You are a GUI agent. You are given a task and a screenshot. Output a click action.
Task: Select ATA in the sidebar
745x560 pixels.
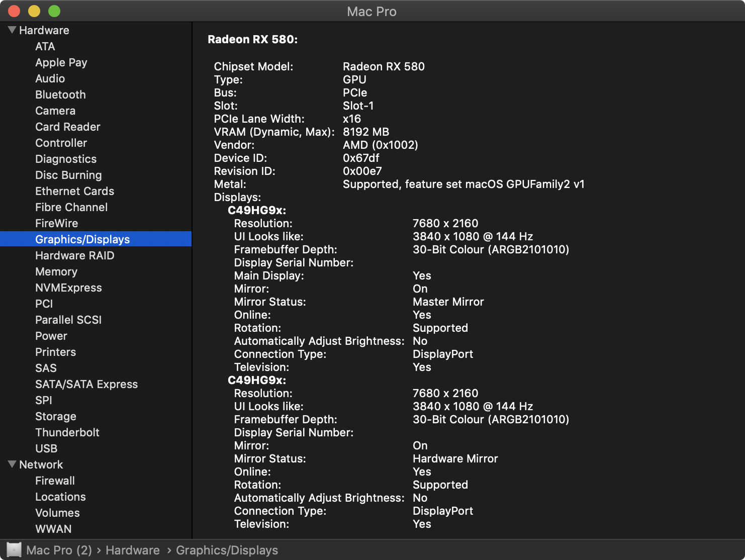coord(45,46)
